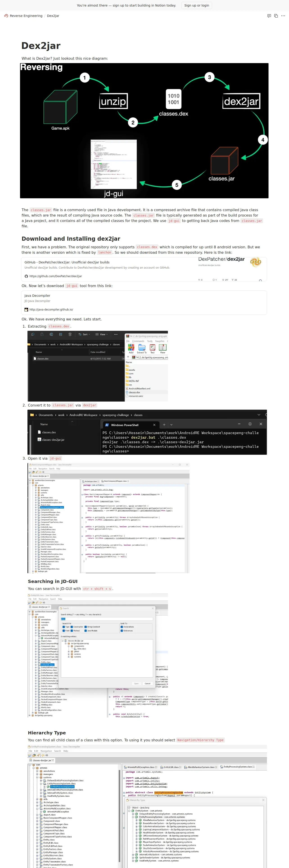
Task: Click the Date modified column header
Action: point(98,352)
